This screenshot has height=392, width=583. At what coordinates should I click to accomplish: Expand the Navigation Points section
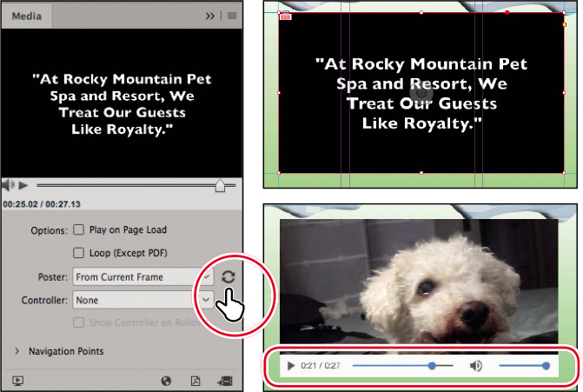click(x=17, y=351)
